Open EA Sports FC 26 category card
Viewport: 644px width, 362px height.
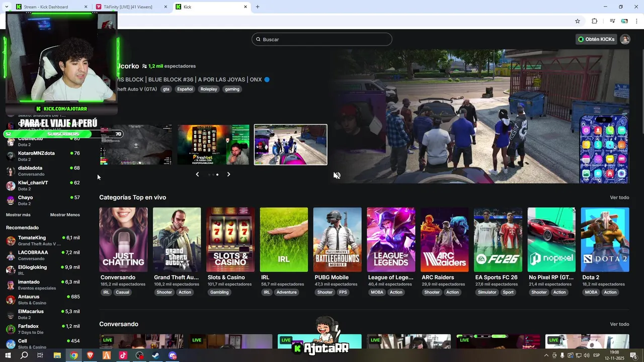[498, 240]
